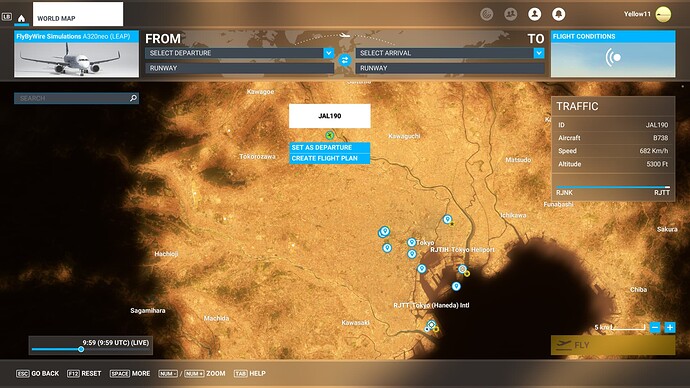Screen dimensions: 690x388
Task: Click the RJNK to RJTT flight progress bar
Action: click(x=613, y=187)
